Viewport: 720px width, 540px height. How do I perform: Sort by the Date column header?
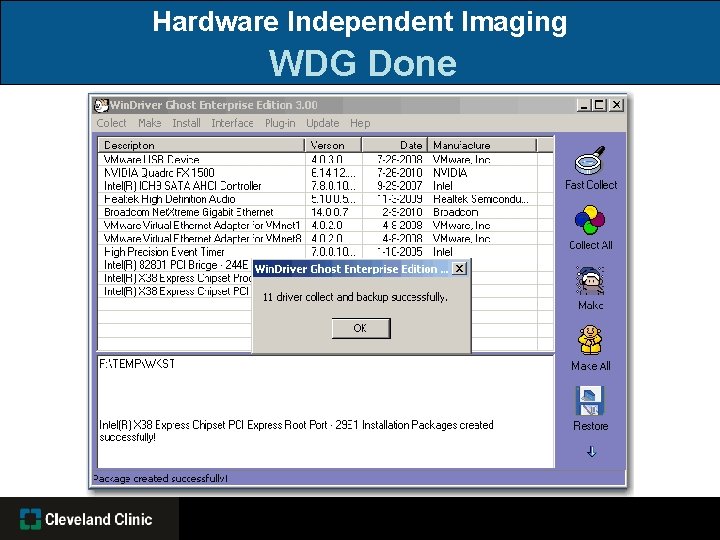(x=394, y=145)
